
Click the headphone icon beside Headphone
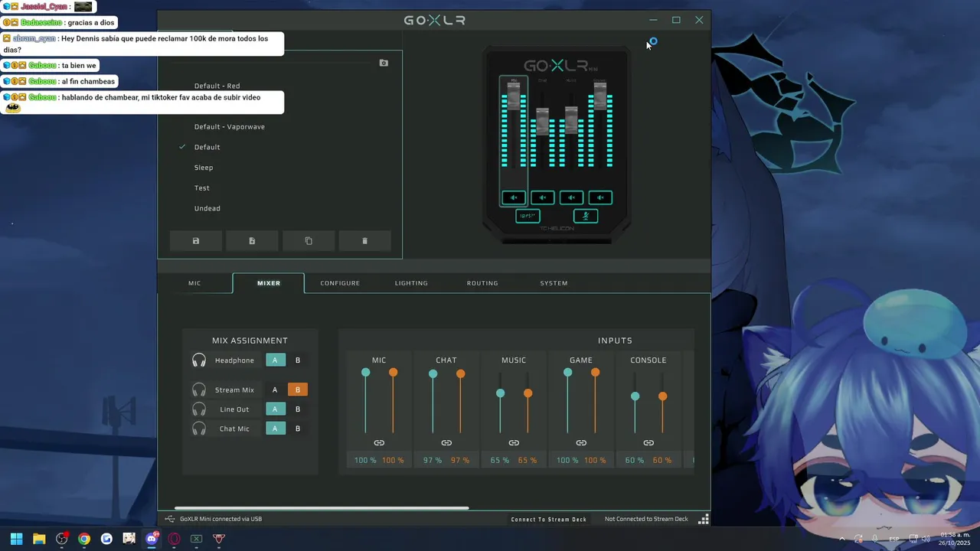pyautogui.click(x=199, y=360)
